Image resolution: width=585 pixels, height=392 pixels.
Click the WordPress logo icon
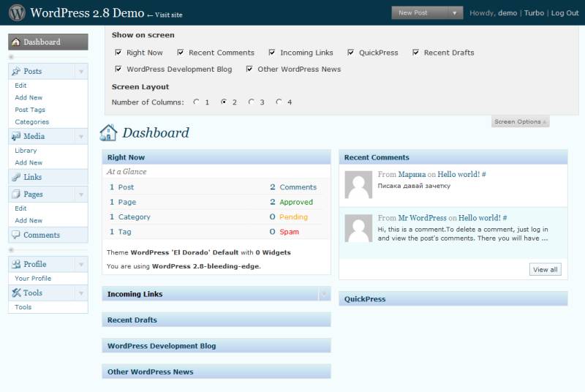coord(17,12)
